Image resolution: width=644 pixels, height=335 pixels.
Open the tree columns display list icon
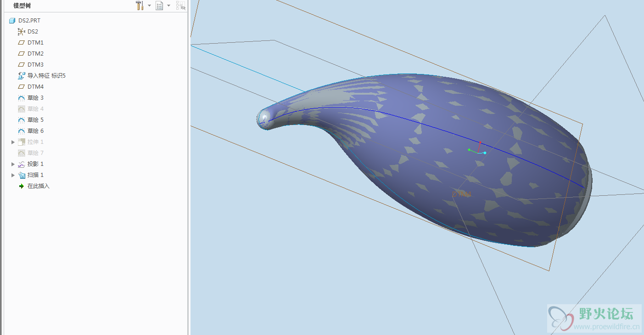pos(159,6)
